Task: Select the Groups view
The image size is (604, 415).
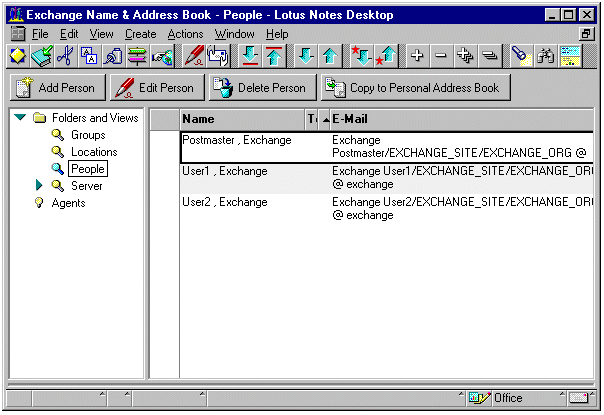Action: (88, 135)
